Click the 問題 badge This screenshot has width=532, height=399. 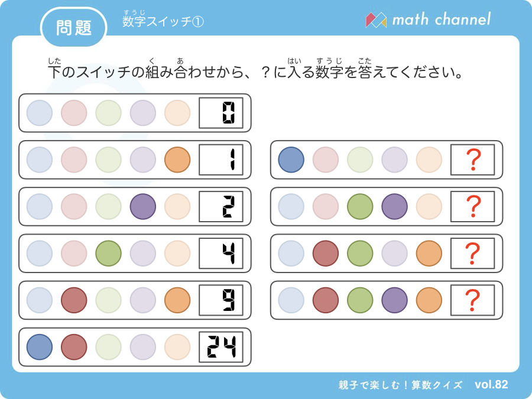point(74,27)
